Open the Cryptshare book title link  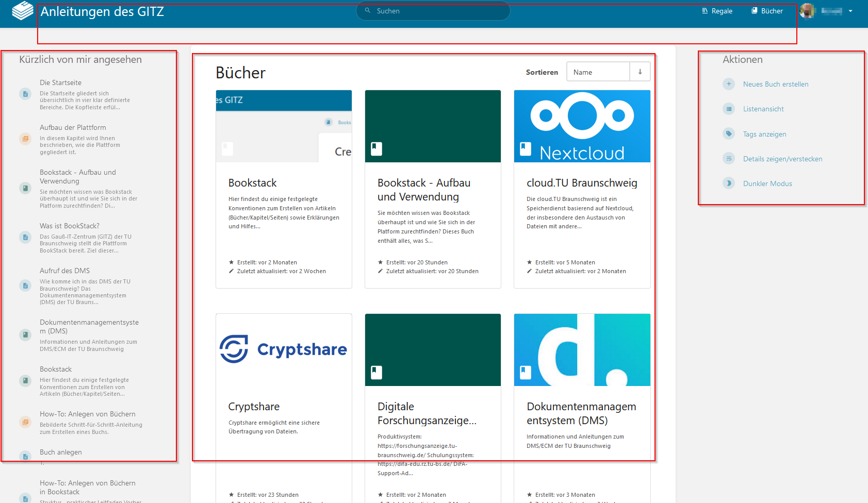pyautogui.click(x=254, y=407)
